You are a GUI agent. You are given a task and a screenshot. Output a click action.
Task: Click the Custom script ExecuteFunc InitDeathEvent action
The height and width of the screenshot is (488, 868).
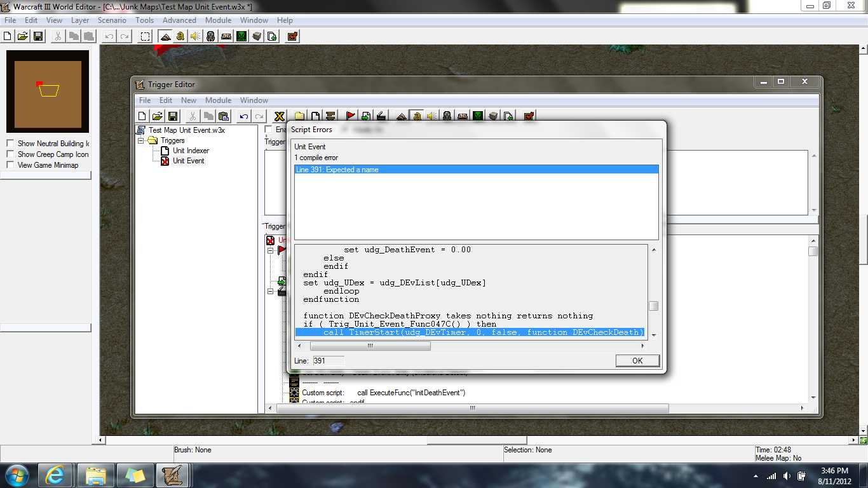(383, 393)
